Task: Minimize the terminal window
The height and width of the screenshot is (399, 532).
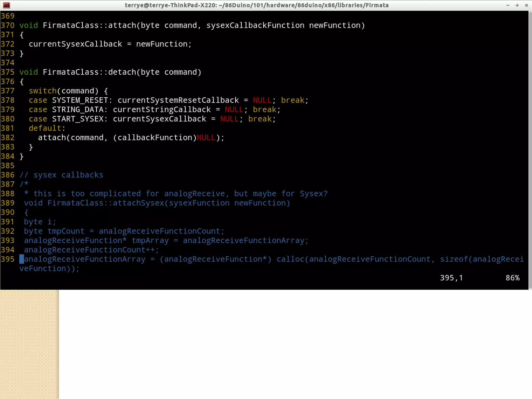Action: [508, 5]
